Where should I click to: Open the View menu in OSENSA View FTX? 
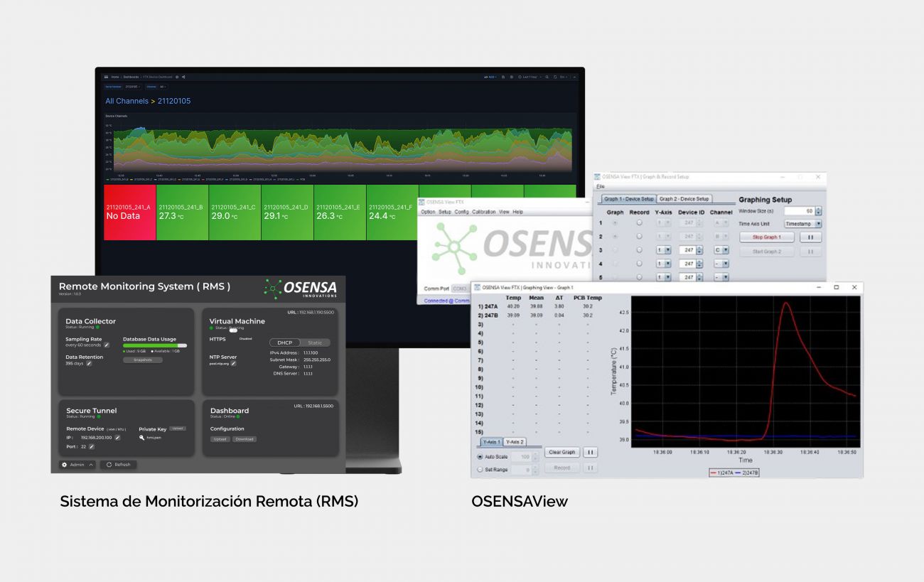[x=504, y=212]
